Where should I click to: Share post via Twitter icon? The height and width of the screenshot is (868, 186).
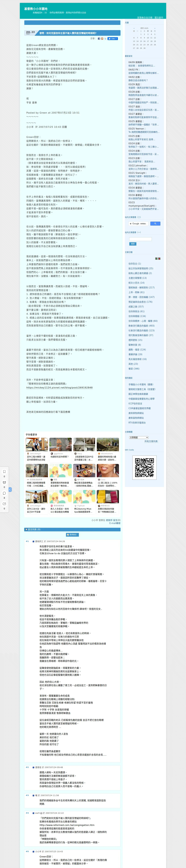(105, 39)
